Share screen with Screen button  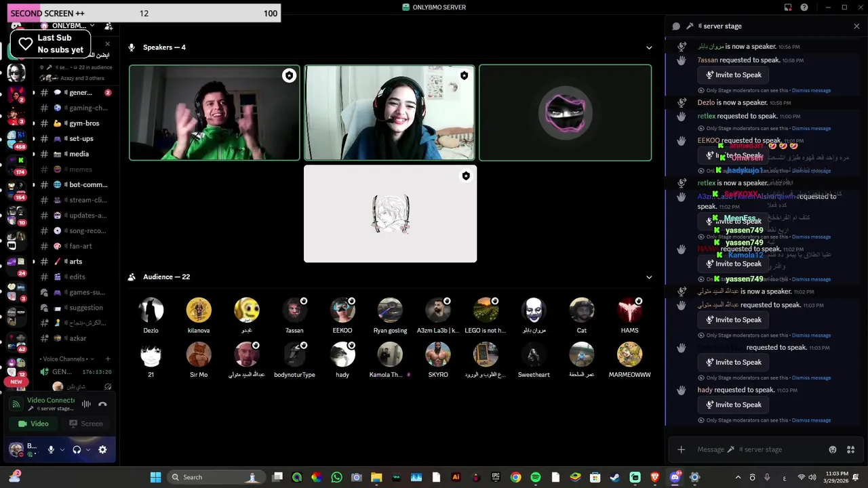point(86,424)
